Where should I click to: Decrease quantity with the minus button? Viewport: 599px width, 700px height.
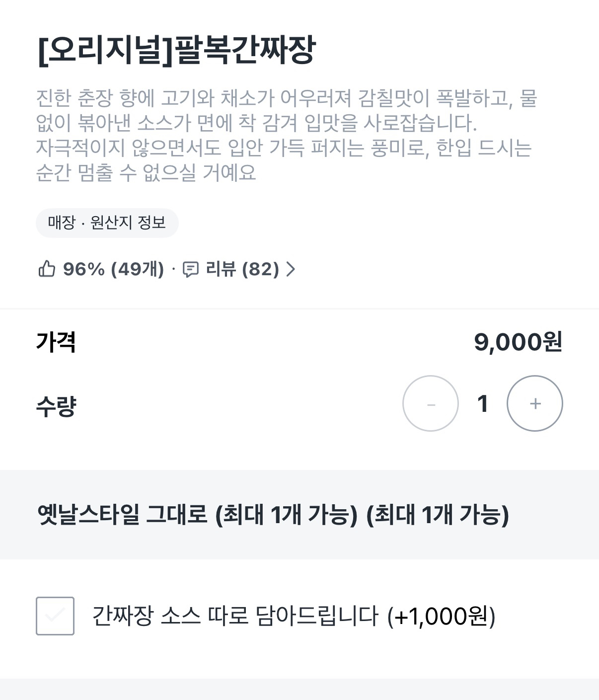coord(430,403)
